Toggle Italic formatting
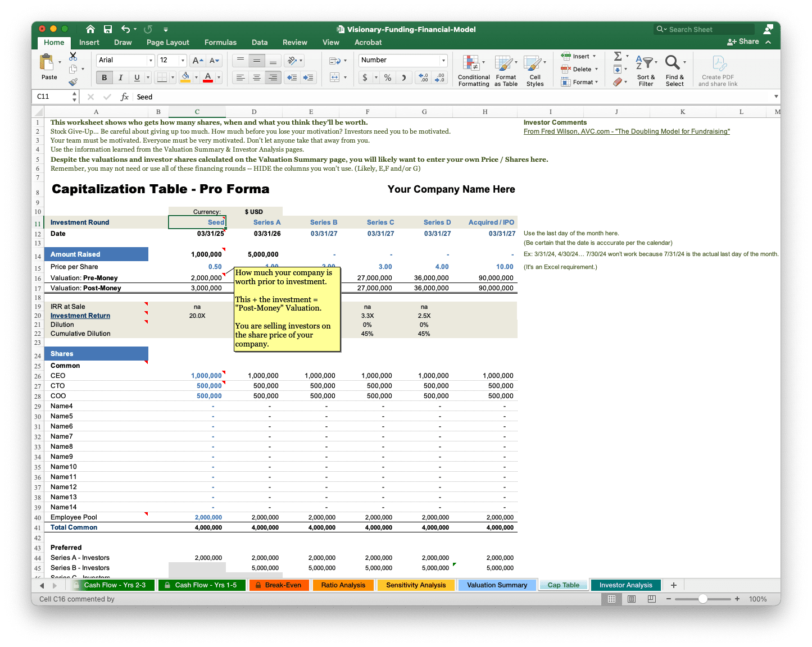Screen dimensions: 812x647 click(120, 78)
